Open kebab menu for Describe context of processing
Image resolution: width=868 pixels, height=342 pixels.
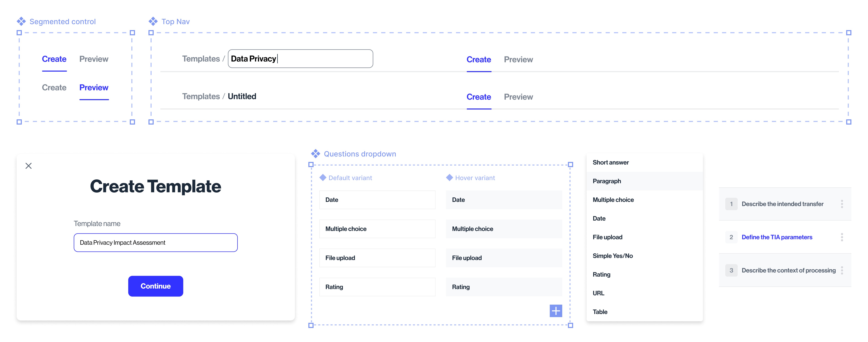pyautogui.click(x=842, y=270)
